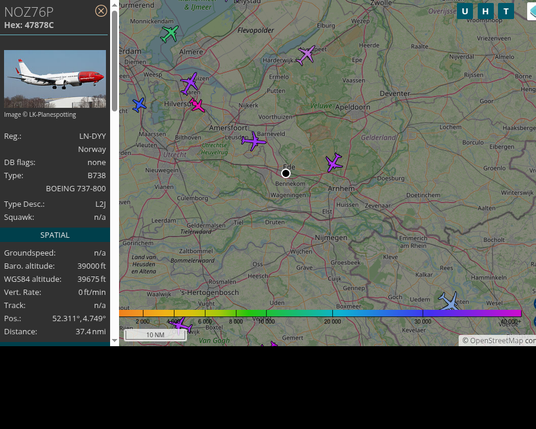This screenshot has width=536, height=429.
Task: Click the sidebar scroll-down arrow
Action: 115,340
